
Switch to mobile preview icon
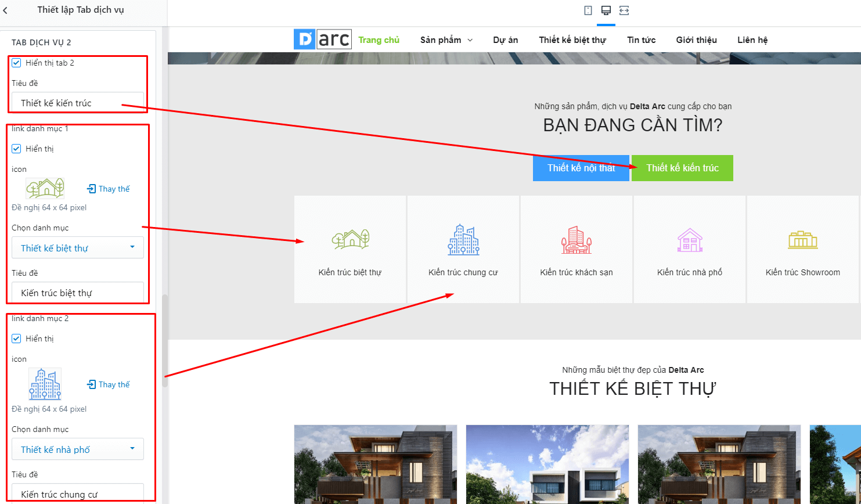pos(588,10)
